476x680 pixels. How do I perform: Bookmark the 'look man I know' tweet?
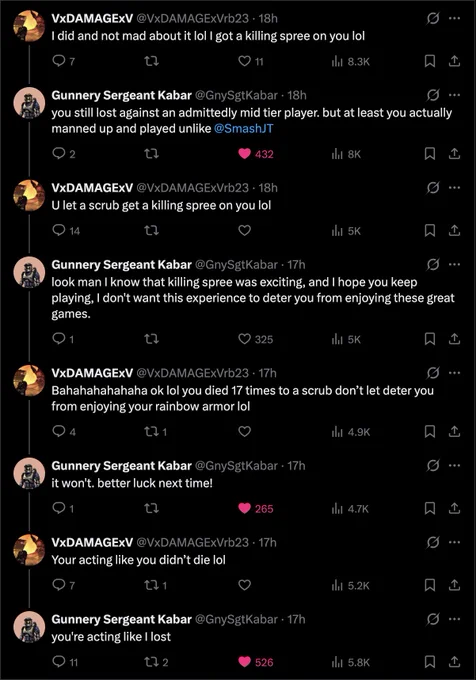point(430,339)
